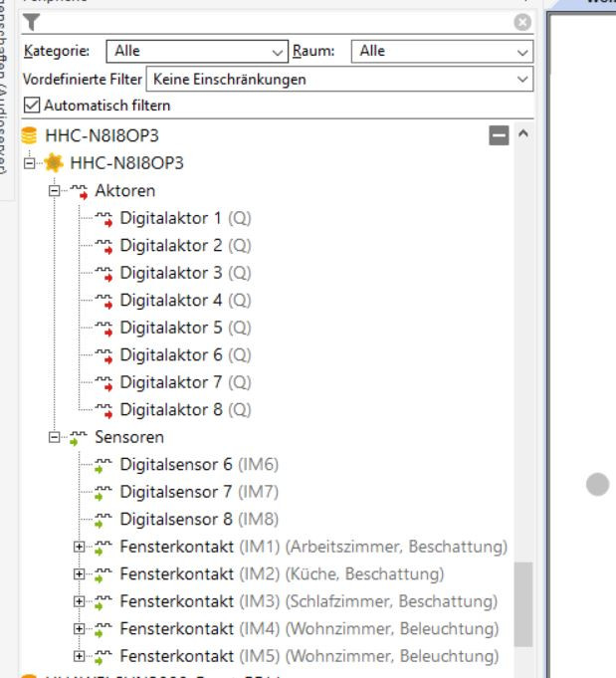Expand Fensterkontakt (IM5) Wohnzimmer node
Screen dimensions: 616x678
[x=79, y=656]
